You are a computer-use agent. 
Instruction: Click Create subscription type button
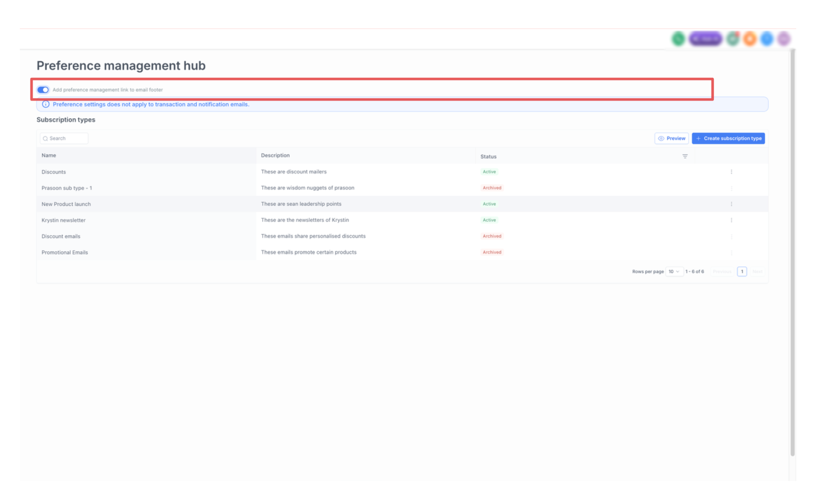click(728, 138)
